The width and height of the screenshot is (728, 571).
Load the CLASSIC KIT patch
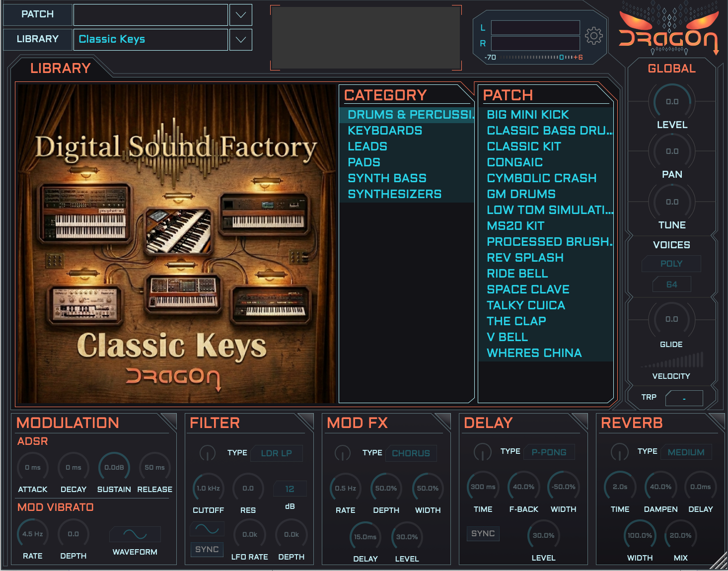coord(546,146)
